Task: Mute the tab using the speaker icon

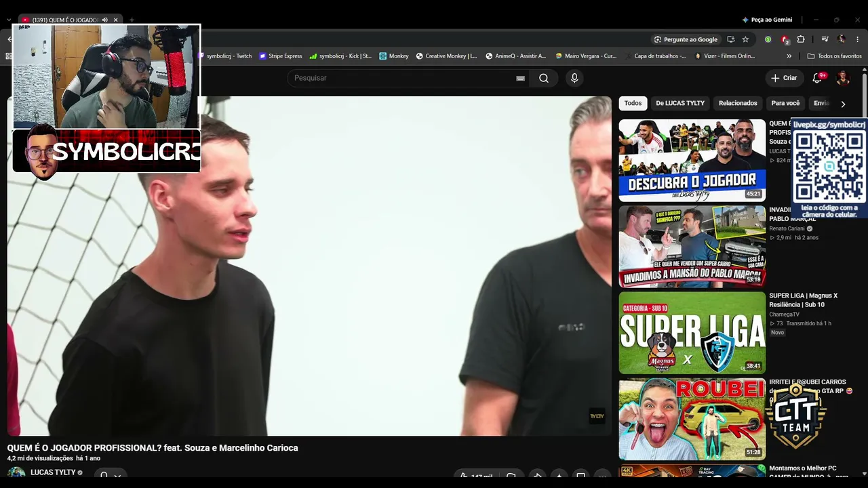Action: [104, 20]
